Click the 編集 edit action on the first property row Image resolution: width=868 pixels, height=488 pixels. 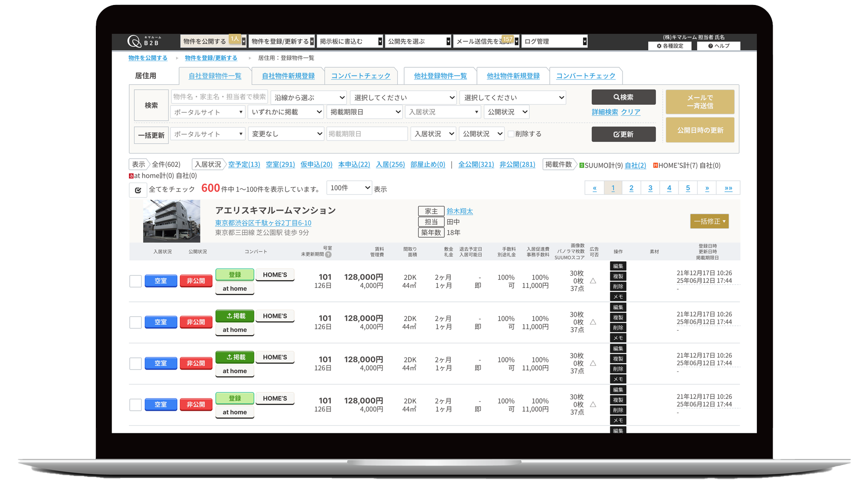(x=618, y=266)
